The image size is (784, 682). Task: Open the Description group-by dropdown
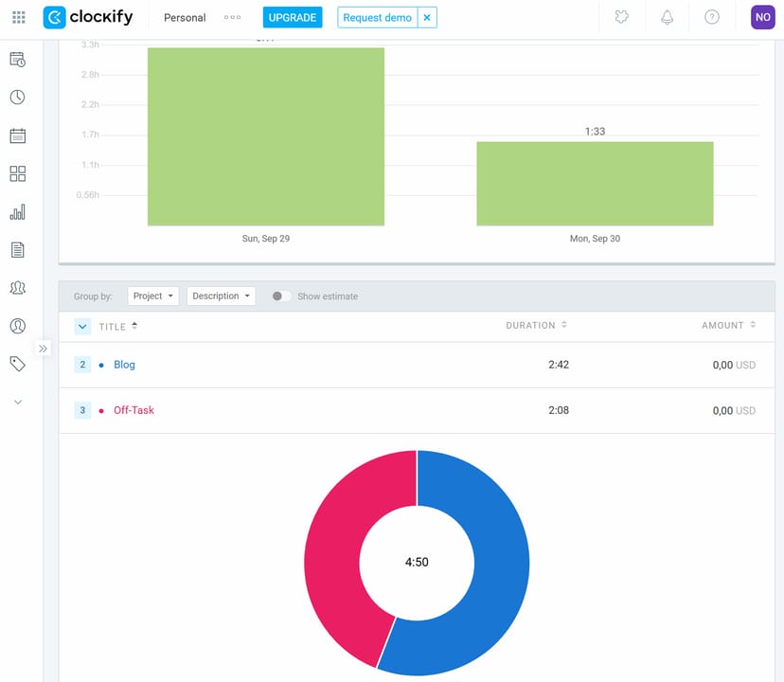[221, 296]
